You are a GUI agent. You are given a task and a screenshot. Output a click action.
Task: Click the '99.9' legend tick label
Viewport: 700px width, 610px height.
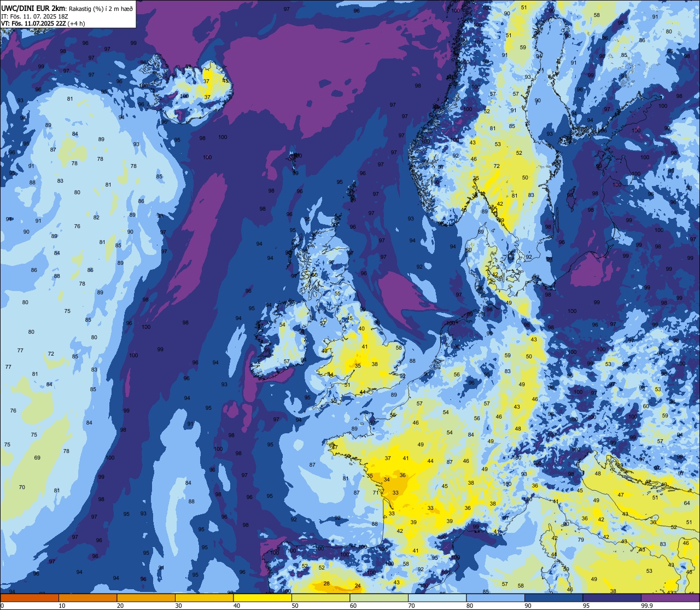click(647, 606)
